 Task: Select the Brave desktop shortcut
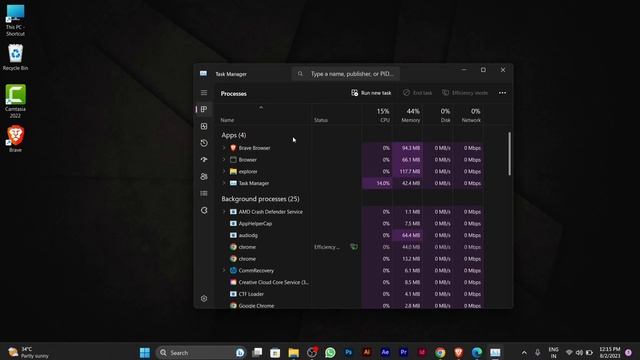tap(15, 139)
